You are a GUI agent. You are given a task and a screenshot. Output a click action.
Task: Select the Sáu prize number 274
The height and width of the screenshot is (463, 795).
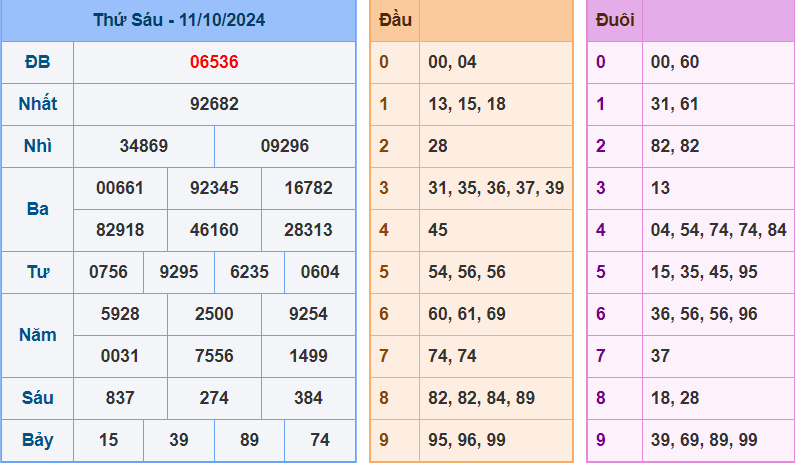click(x=214, y=398)
